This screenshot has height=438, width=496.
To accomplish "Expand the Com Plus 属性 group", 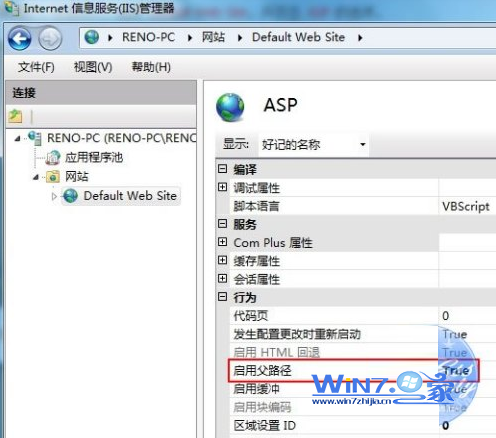I will click(x=222, y=242).
